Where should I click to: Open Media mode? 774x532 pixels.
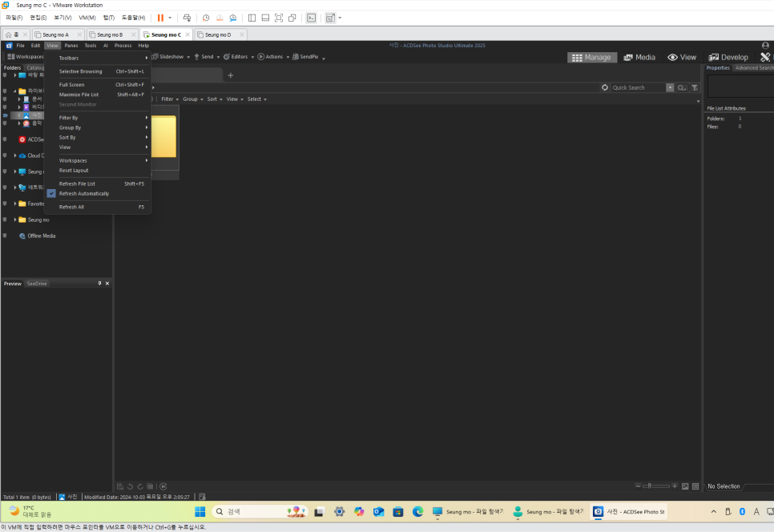point(639,57)
